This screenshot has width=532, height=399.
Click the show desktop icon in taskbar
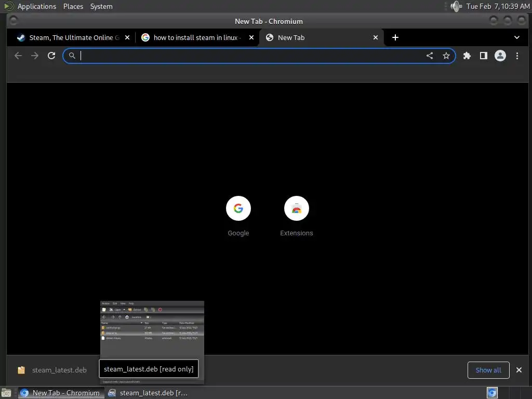6,393
